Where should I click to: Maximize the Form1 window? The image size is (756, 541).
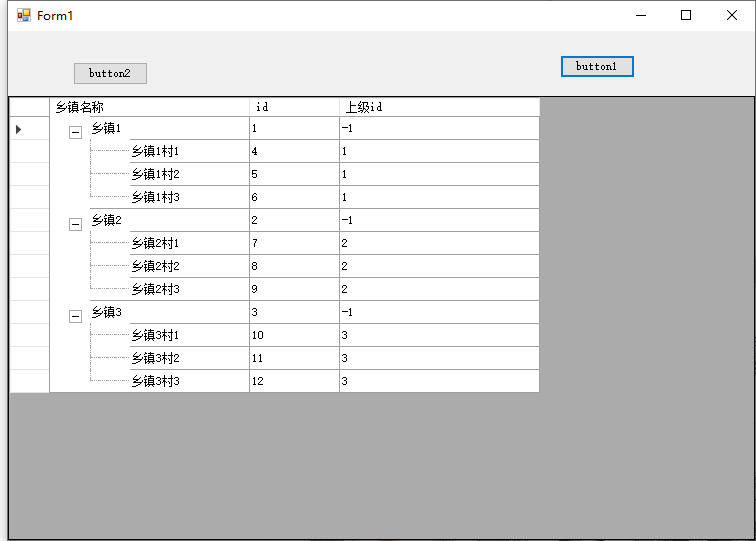[686, 15]
